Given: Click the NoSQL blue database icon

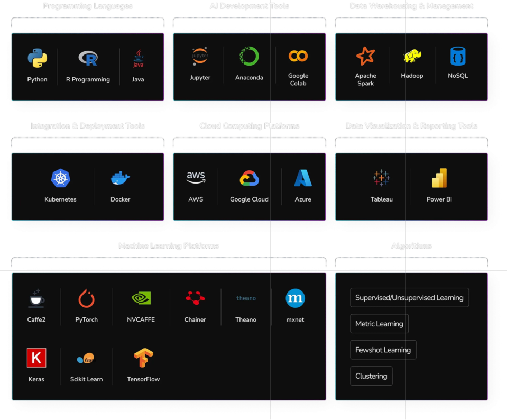Looking at the screenshot, I should click(x=458, y=56).
